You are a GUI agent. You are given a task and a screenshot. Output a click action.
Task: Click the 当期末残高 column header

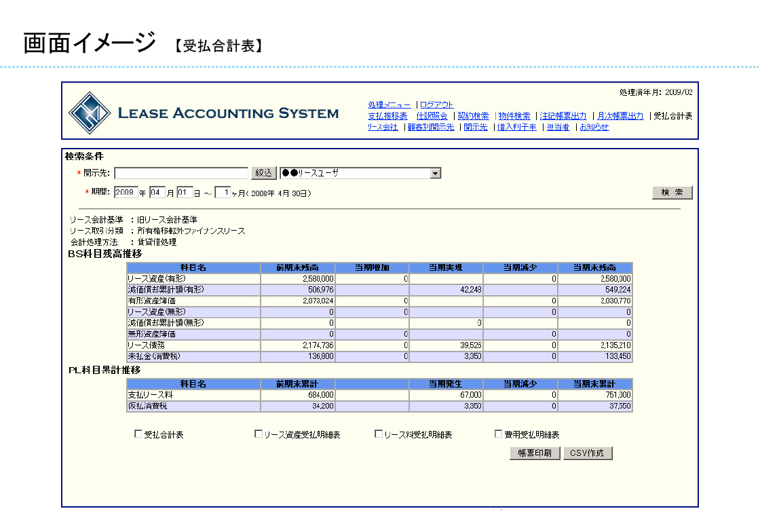(594, 267)
